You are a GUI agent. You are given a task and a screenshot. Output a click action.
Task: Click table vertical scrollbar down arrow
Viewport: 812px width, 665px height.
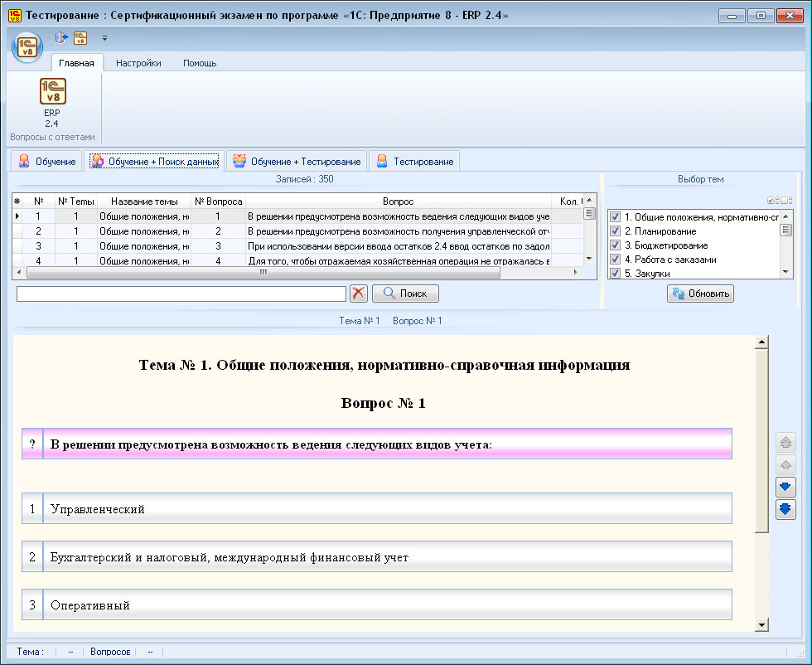(x=589, y=259)
